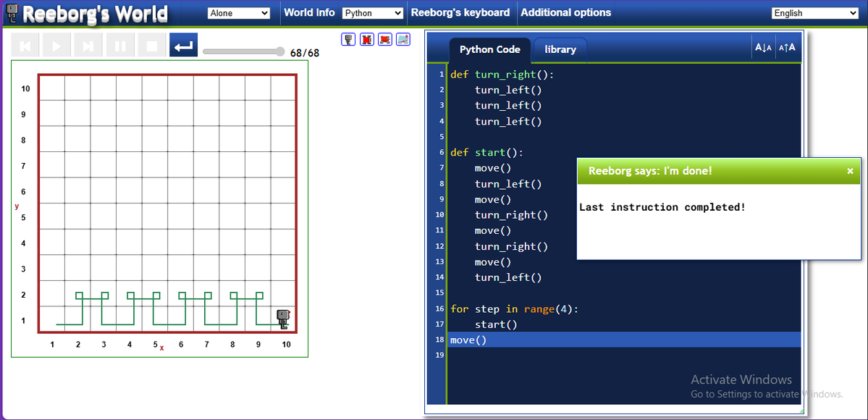Open Reeborg's keyboard
The image size is (868, 420).
460,13
